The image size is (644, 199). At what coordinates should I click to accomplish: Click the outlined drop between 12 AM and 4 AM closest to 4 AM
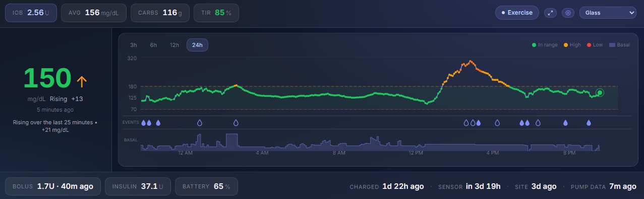(x=236, y=123)
